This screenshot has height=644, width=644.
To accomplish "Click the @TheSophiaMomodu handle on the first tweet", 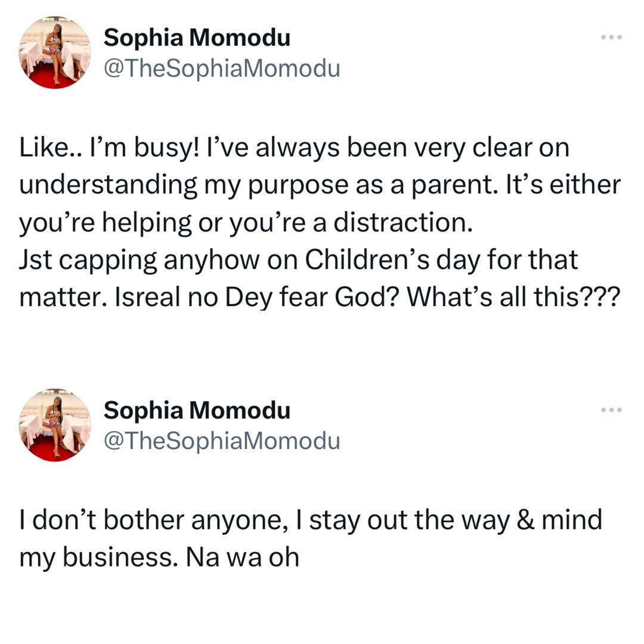I will point(222,69).
